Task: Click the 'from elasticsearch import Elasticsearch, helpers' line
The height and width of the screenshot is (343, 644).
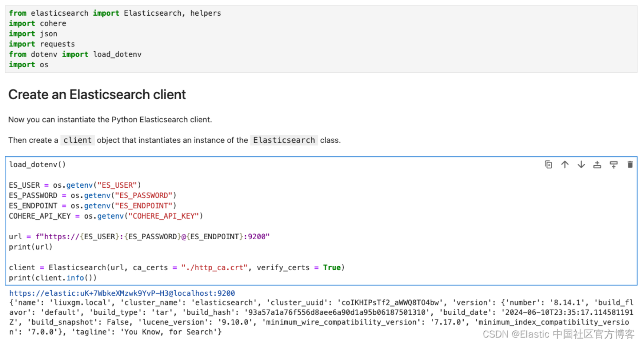Action: point(115,13)
